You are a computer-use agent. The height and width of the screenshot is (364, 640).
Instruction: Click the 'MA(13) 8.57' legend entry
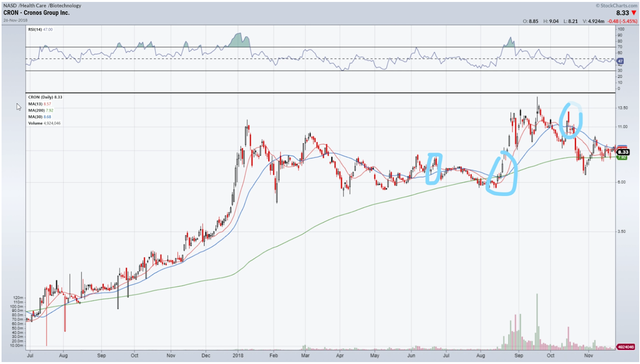click(40, 104)
